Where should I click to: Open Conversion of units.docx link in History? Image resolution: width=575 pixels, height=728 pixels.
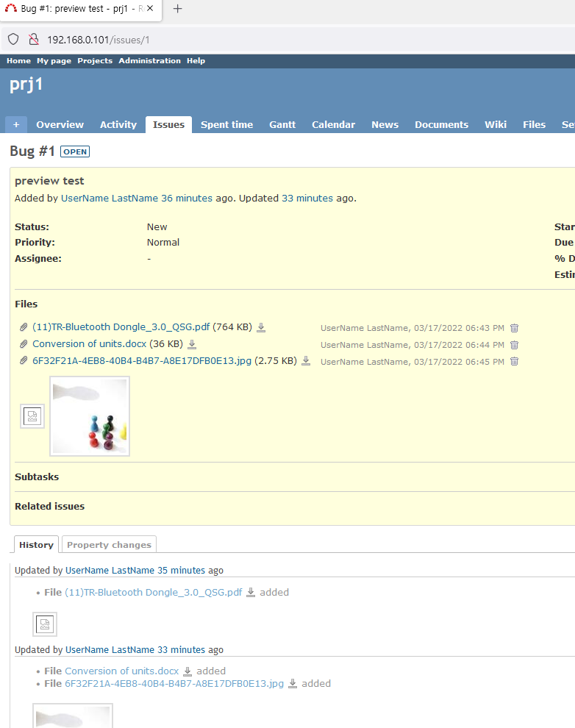click(x=121, y=671)
